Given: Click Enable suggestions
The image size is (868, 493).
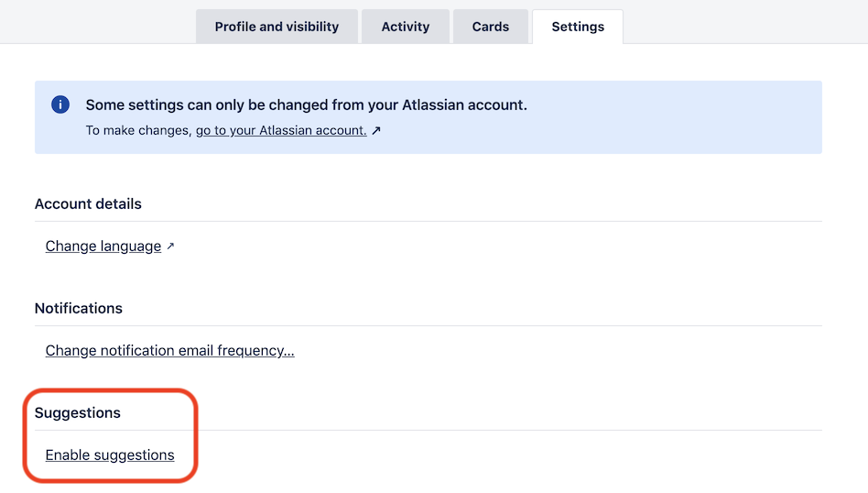Looking at the screenshot, I should tap(110, 455).
